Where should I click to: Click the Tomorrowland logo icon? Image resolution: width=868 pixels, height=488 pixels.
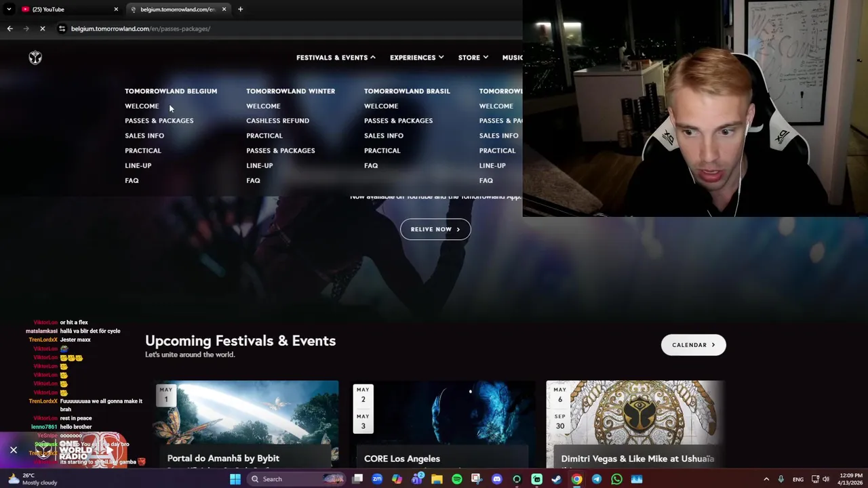tap(35, 58)
